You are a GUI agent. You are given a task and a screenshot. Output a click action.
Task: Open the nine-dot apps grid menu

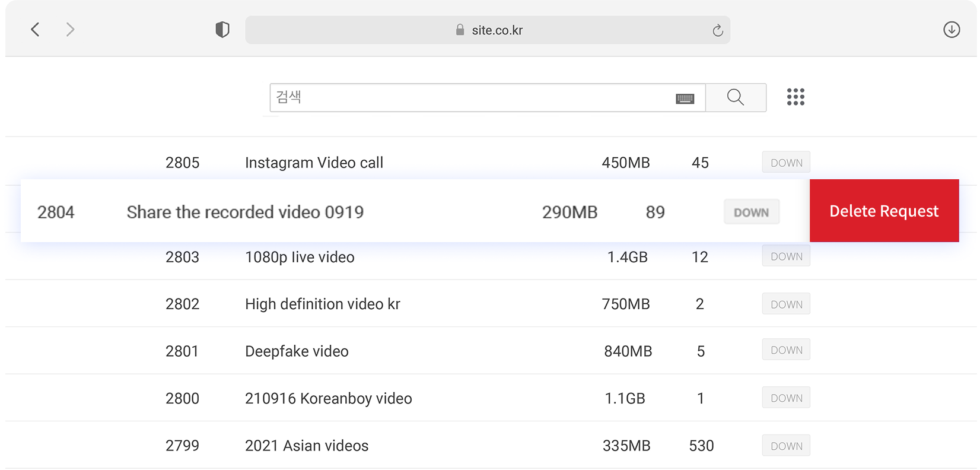click(795, 97)
